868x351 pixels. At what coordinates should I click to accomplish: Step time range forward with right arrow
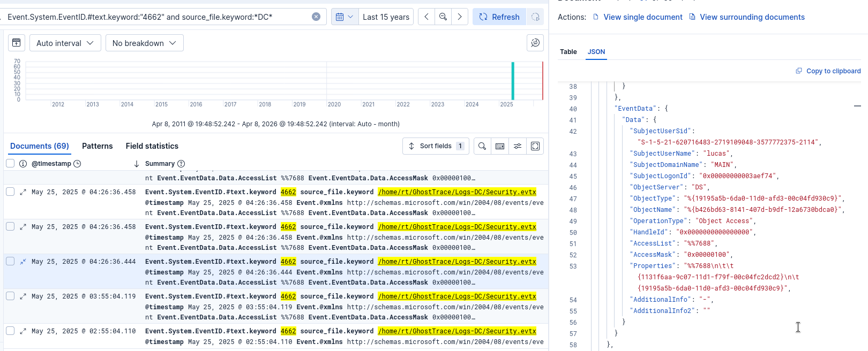point(460,17)
